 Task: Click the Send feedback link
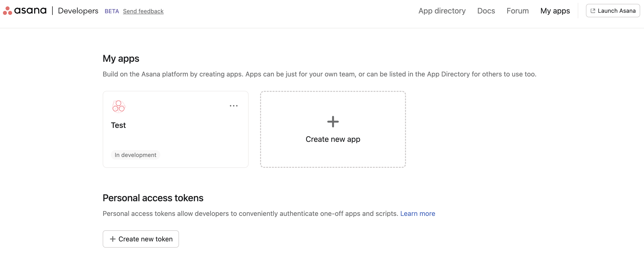[x=143, y=11]
